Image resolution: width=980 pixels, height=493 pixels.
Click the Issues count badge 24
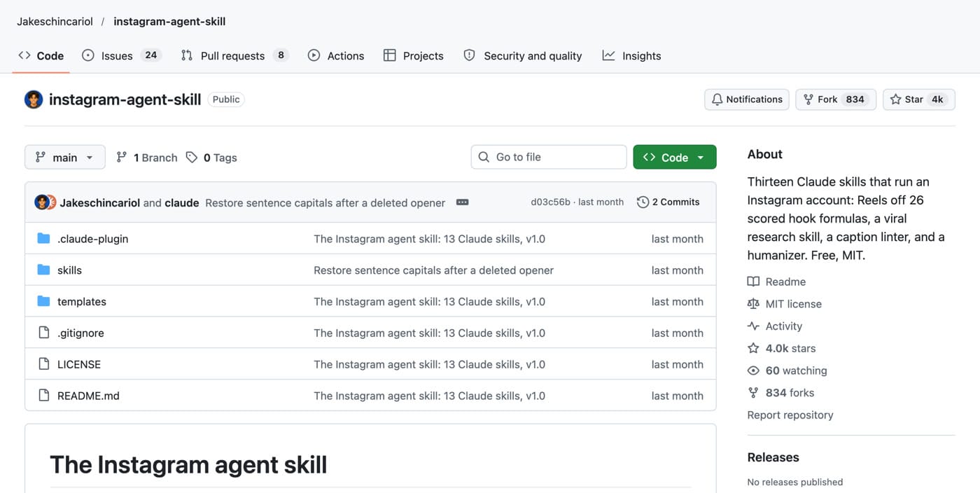151,55
